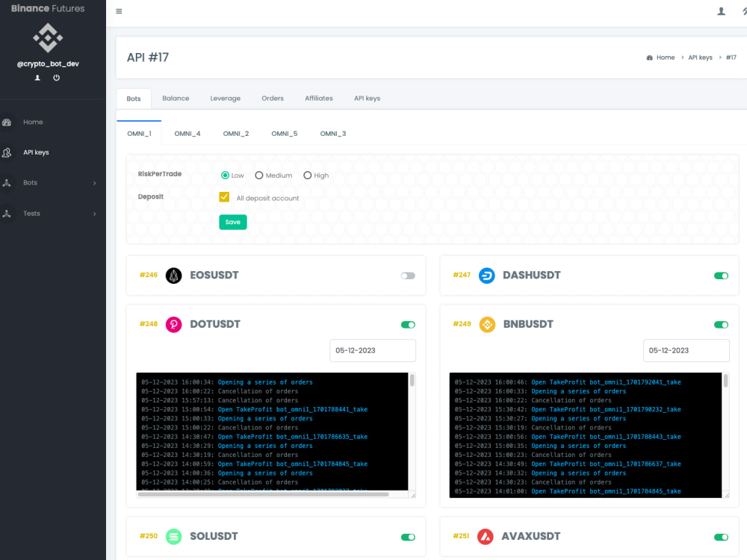Enable the EOSUSDT bot toggle

pos(408,275)
